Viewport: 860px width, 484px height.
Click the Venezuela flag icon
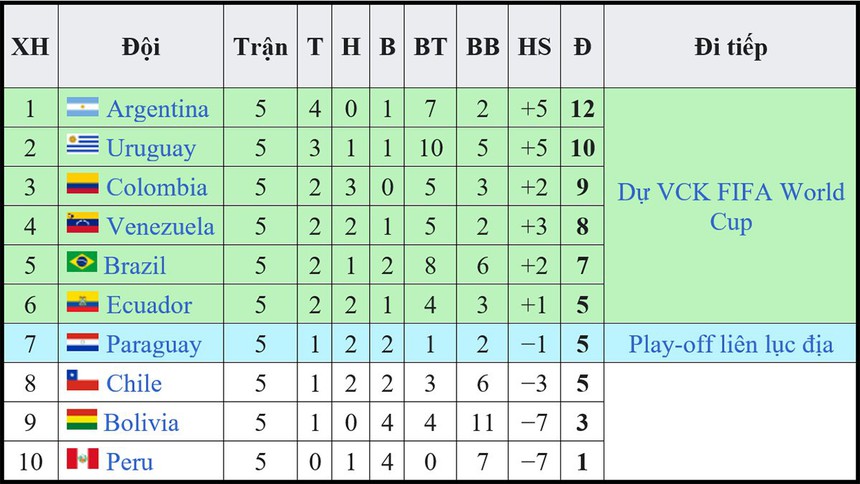tap(82, 225)
